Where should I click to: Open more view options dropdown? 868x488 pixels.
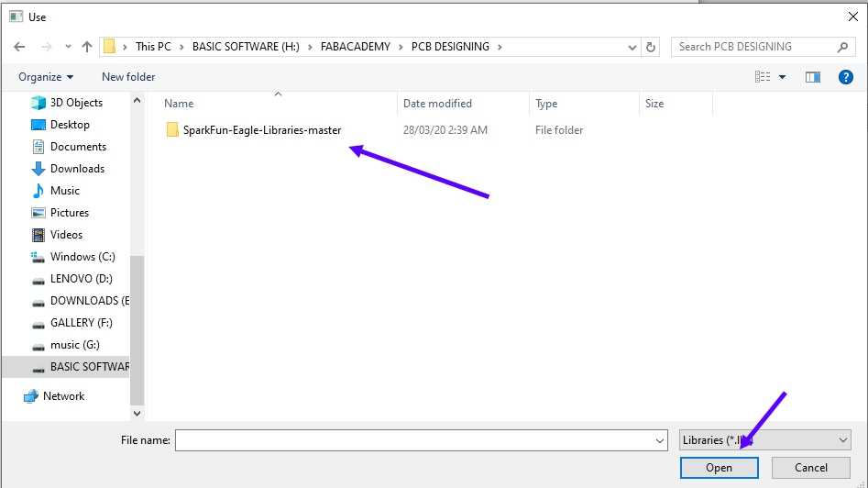tap(782, 77)
